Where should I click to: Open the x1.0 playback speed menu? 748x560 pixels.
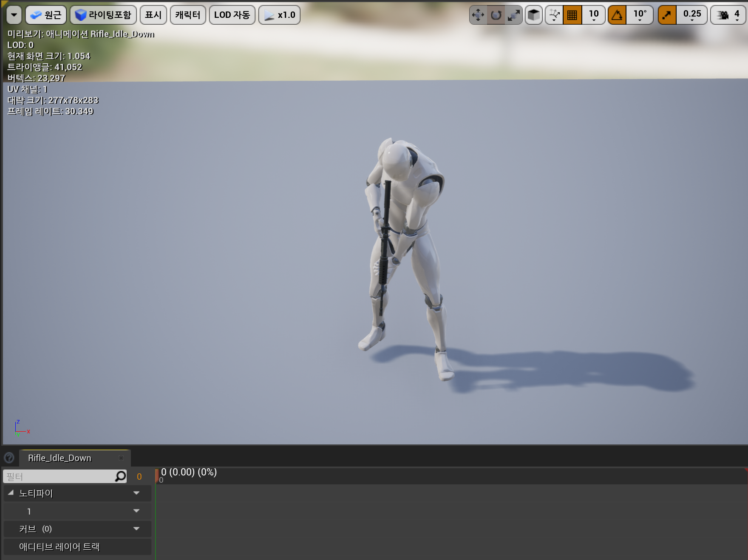(280, 15)
